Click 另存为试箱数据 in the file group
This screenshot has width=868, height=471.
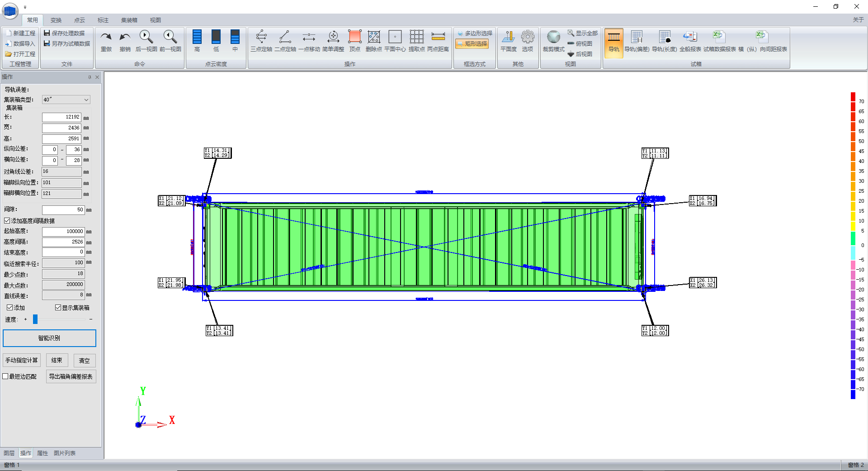[67, 43]
